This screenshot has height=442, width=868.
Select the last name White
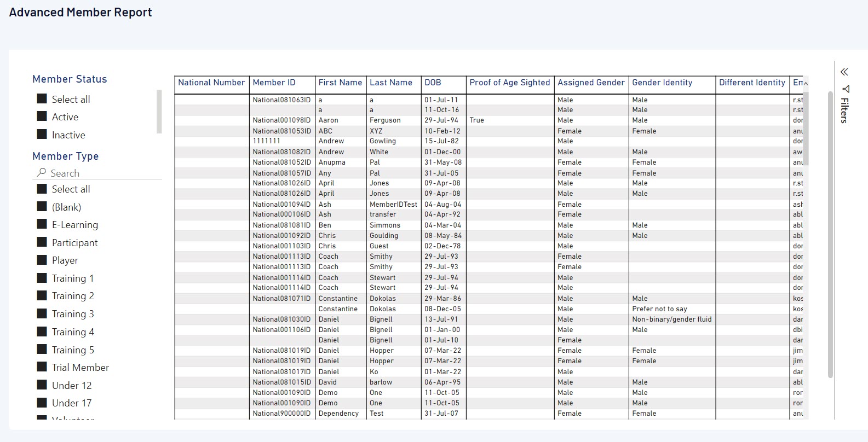pos(379,152)
